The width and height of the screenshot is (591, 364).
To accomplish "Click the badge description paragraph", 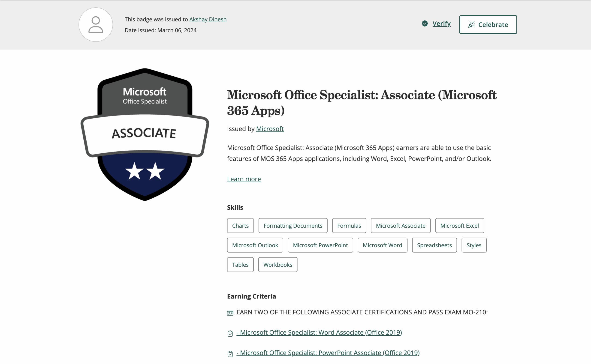I will [x=359, y=153].
